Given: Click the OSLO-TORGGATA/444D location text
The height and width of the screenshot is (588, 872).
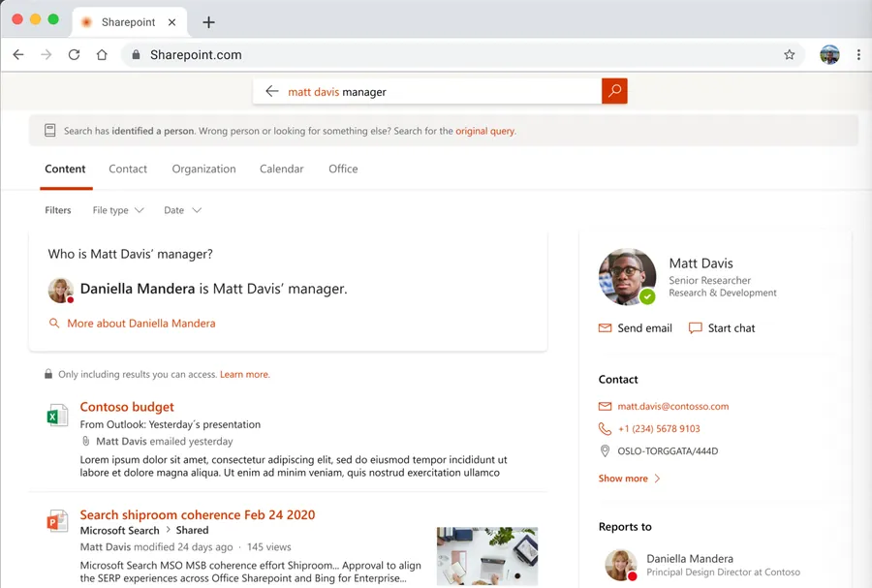Looking at the screenshot, I should pos(668,451).
